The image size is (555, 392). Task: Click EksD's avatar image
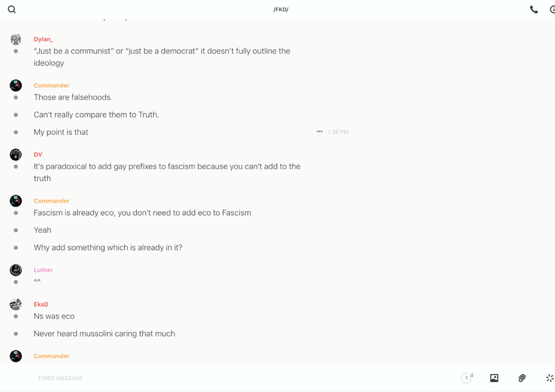coord(16,304)
